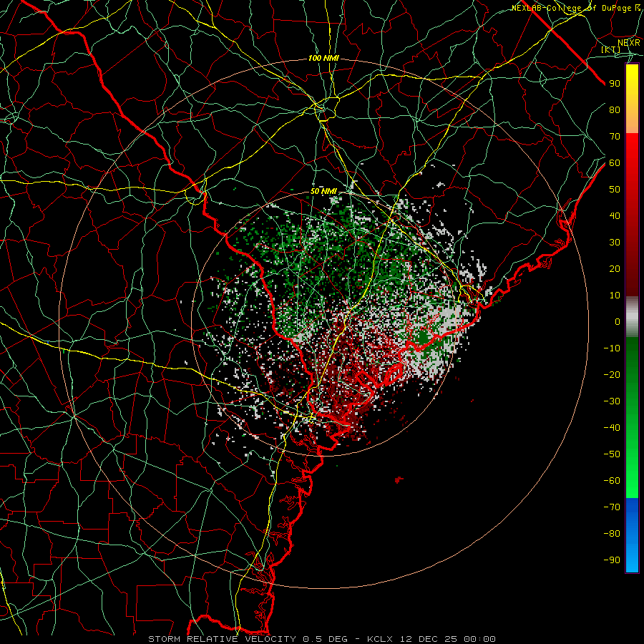
Task: Click the gray zero-velocity segment of color bar
Action: tap(632, 317)
